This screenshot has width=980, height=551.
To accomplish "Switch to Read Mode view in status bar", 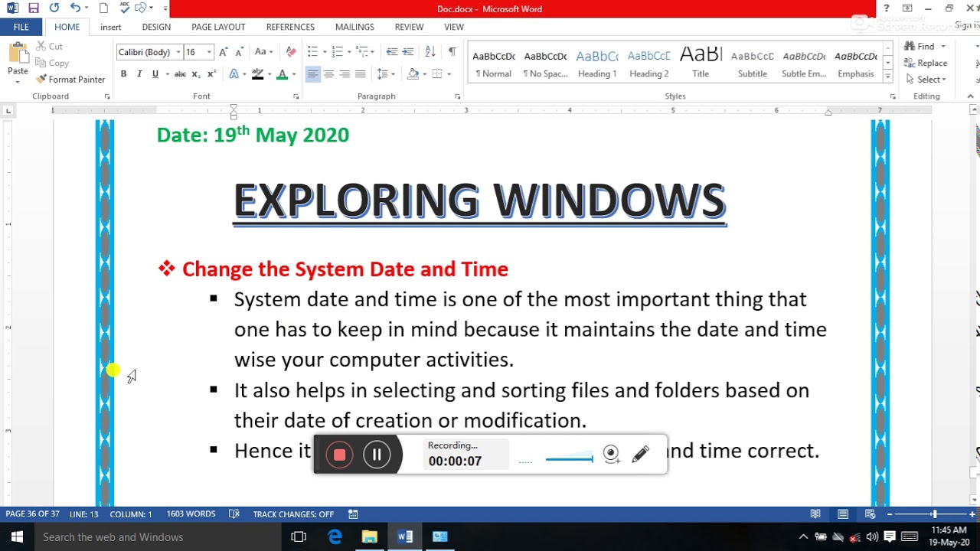I will click(x=815, y=514).
